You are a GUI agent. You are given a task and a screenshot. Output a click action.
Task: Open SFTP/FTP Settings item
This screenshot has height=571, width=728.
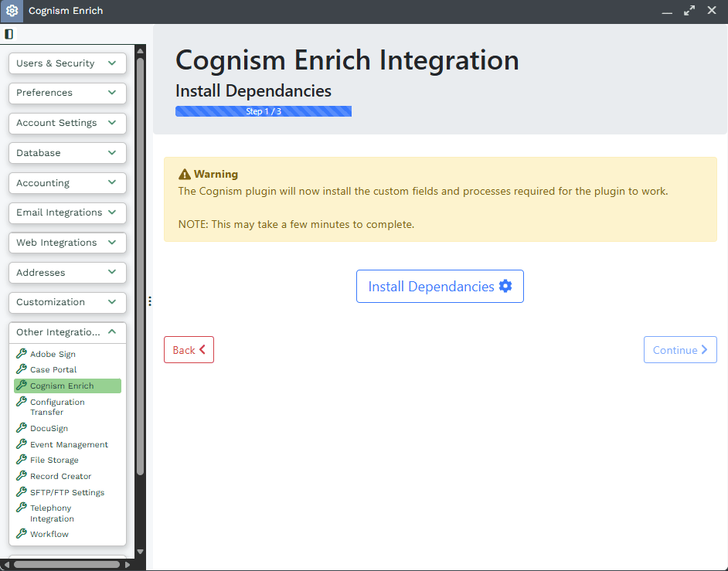(67, 492)
